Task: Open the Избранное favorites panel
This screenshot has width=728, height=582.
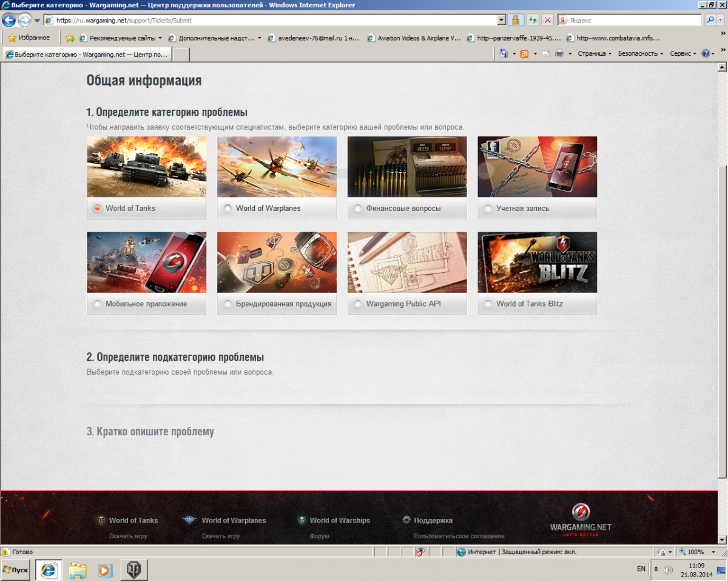Action: point(29,38)
